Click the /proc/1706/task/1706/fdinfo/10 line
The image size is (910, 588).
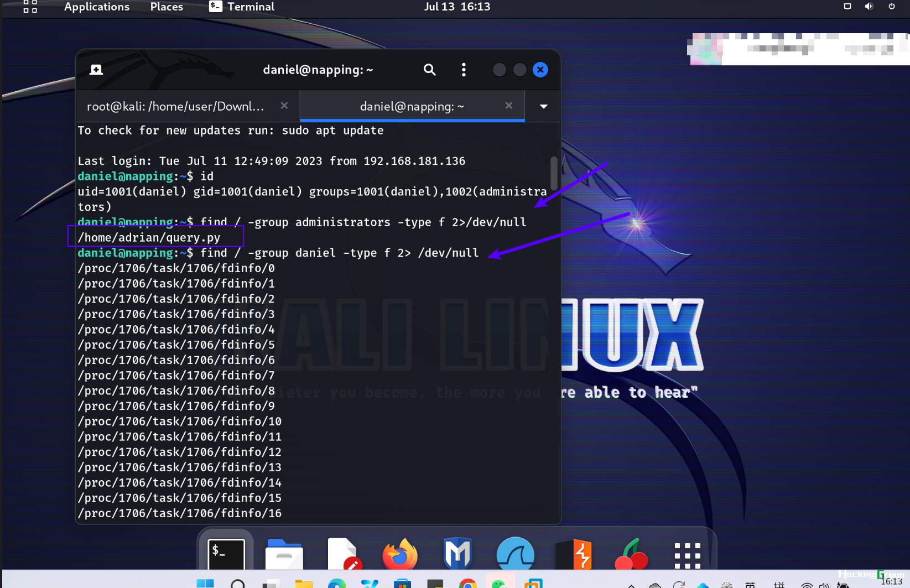pyautogui.click(x=180, y=422)
